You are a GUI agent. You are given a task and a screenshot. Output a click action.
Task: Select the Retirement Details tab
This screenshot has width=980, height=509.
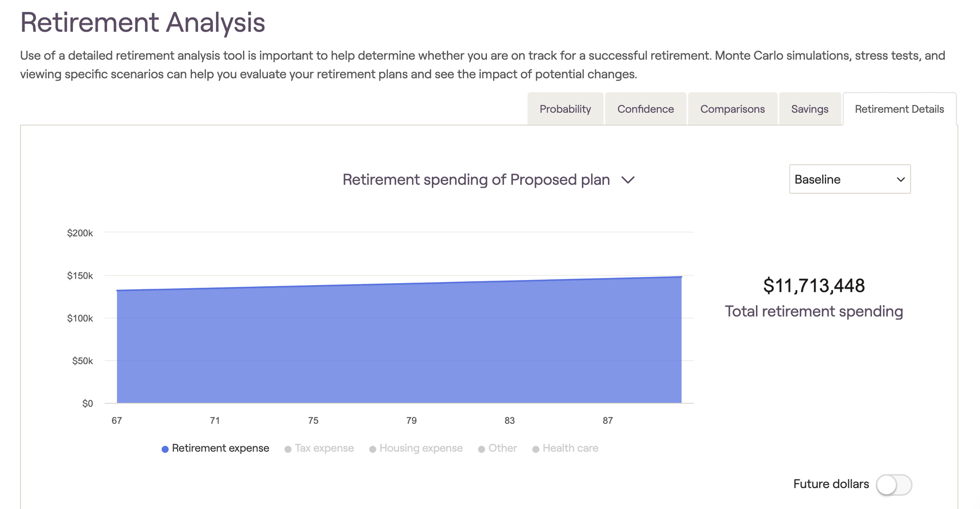pos(899,109)
